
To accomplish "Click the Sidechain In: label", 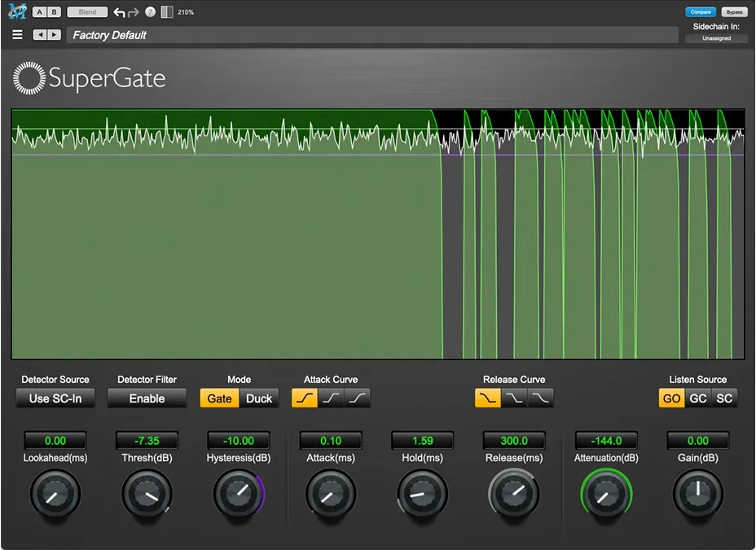I will coord(716,27).
